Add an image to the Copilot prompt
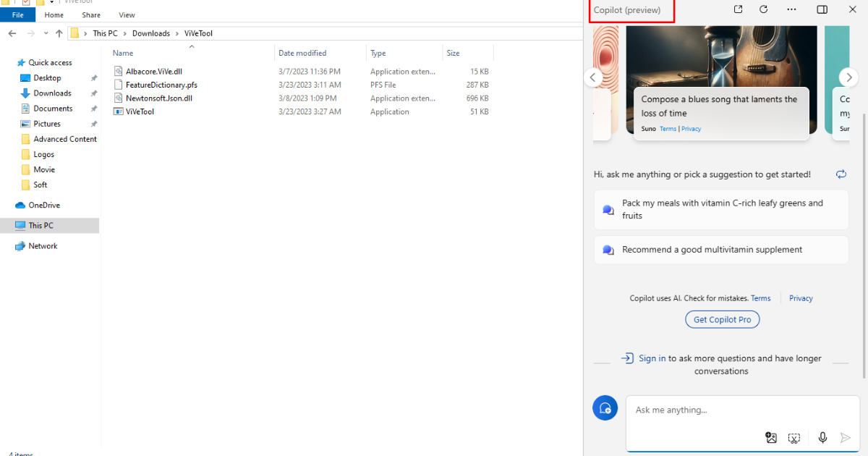 pyautogui.click(x=771, y=437)
